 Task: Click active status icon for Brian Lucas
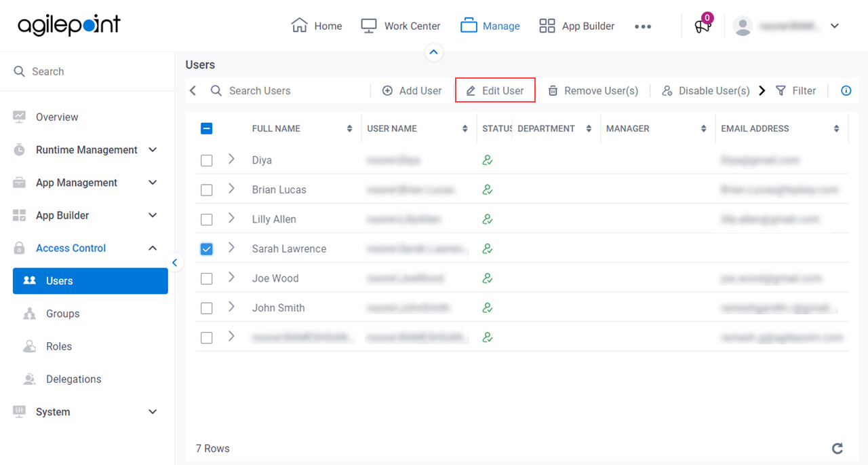487,190
